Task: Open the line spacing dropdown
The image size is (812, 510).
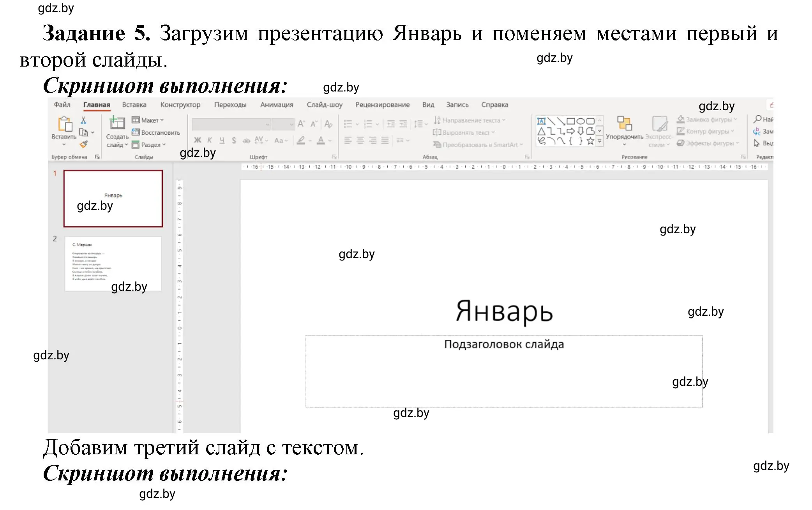Action: click(421, 124)
